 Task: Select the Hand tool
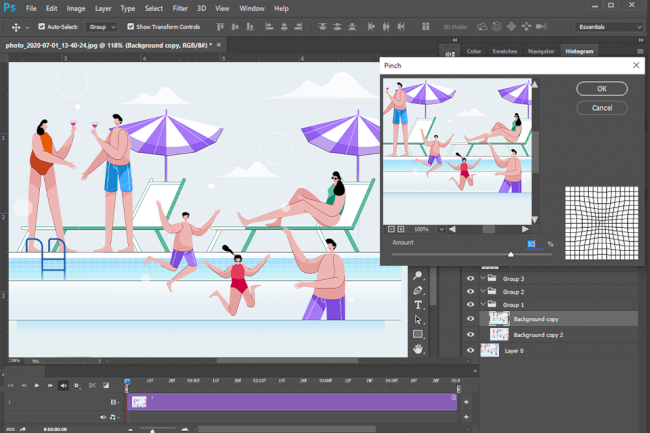point(418,349)
